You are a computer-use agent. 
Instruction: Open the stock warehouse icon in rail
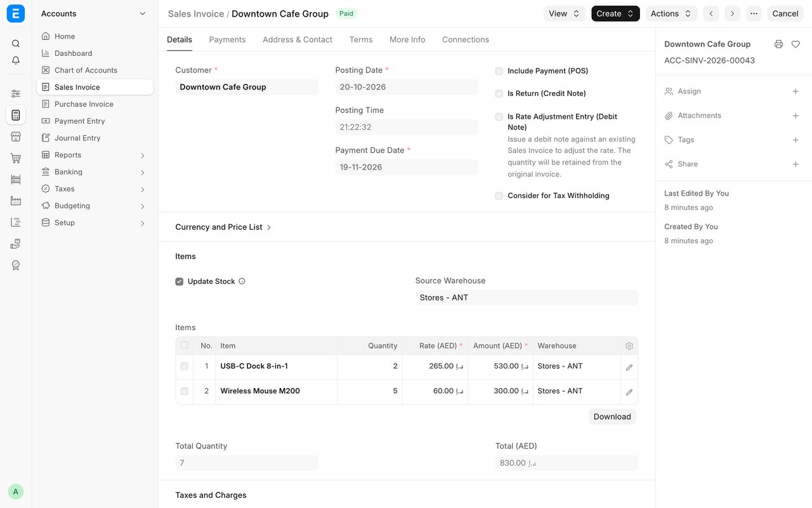[x=16, y=180]
